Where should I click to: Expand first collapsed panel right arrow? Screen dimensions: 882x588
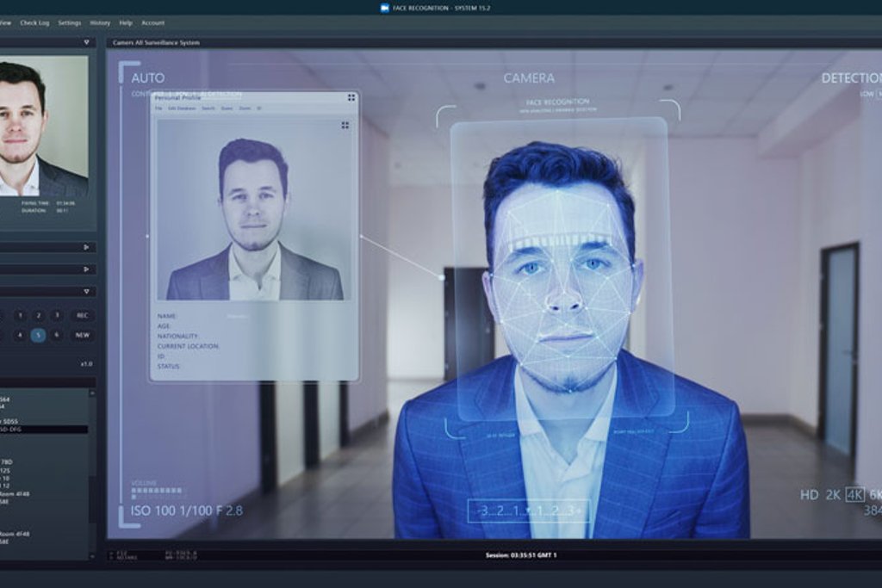click(86, 247)
